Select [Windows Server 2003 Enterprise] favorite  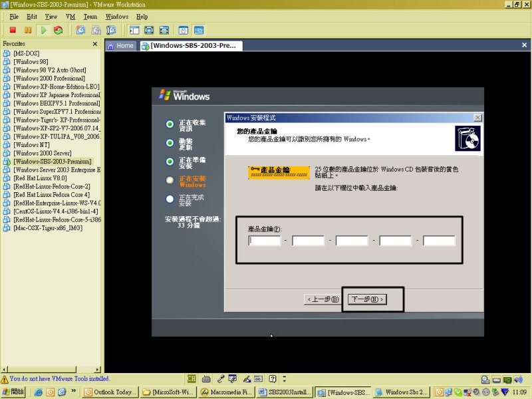click(x=57, y=170)
